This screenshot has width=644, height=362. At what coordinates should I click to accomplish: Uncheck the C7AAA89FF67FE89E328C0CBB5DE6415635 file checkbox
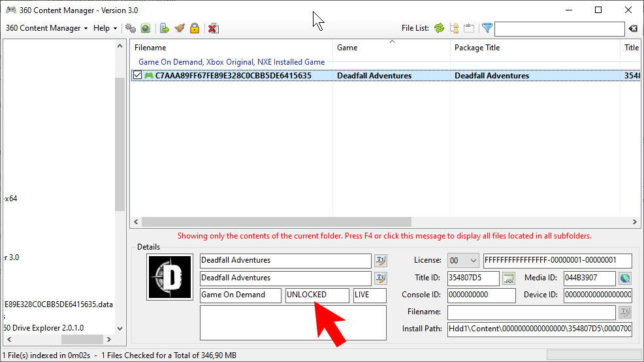[137, 75]
